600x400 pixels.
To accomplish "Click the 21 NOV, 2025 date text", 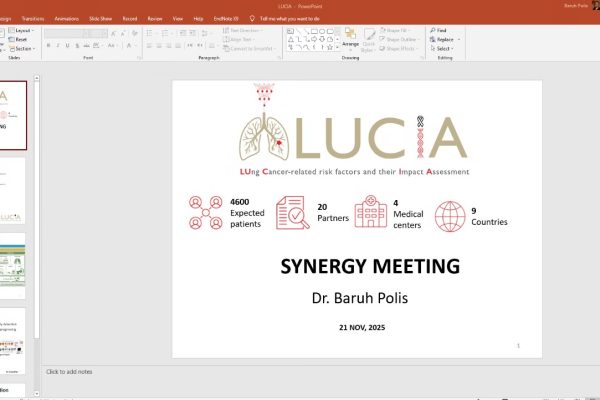I will (362, 327).
